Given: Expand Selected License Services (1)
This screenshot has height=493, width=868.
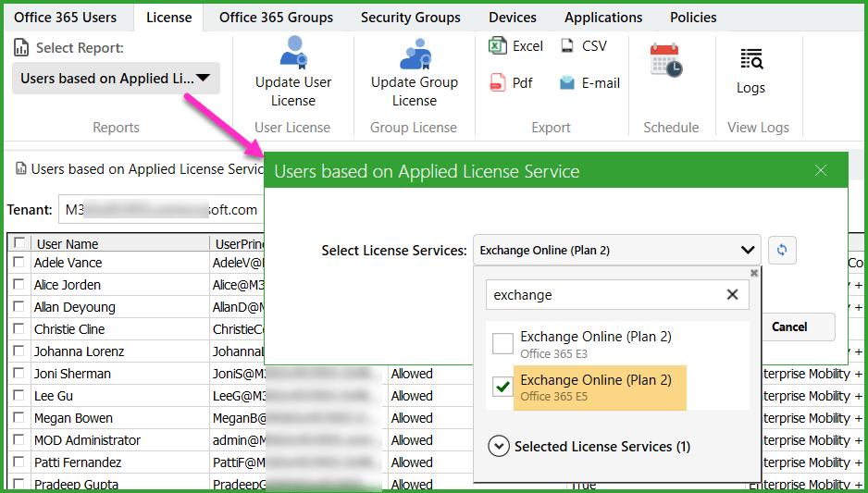Looking at the screenshot, I should click(x=499, y=446).
